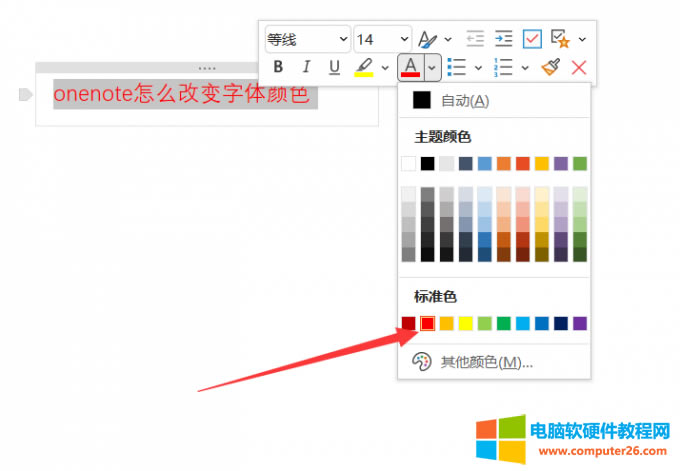Screen dimensions: 680x471
Task: Pick dark blue-gray theme color
Action: 466,164
